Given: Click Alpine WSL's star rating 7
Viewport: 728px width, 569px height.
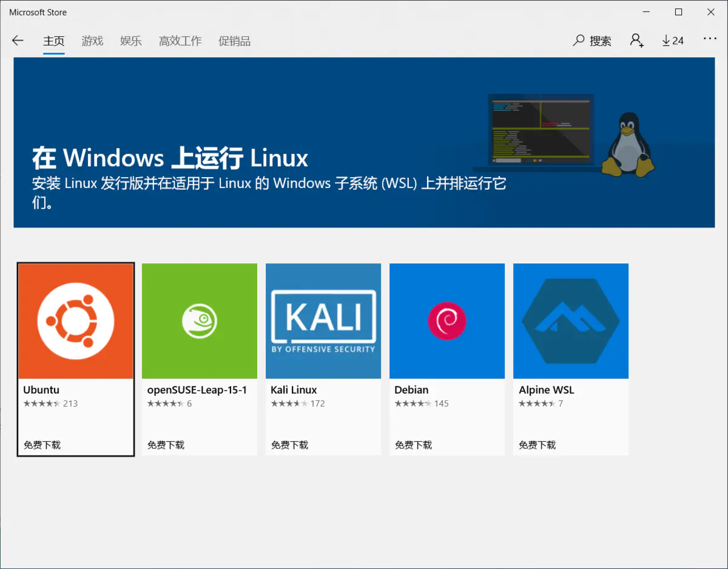Looking at the screenshot, I should tap(541, 403).
